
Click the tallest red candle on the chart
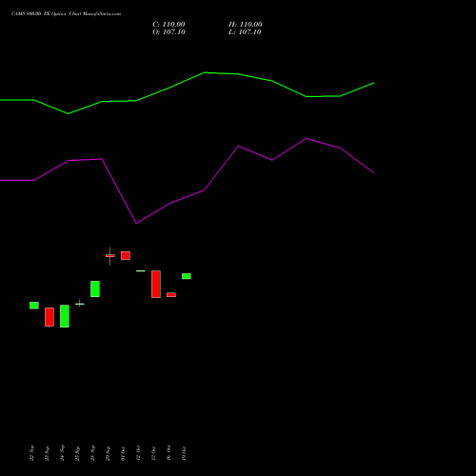point(156,284)
